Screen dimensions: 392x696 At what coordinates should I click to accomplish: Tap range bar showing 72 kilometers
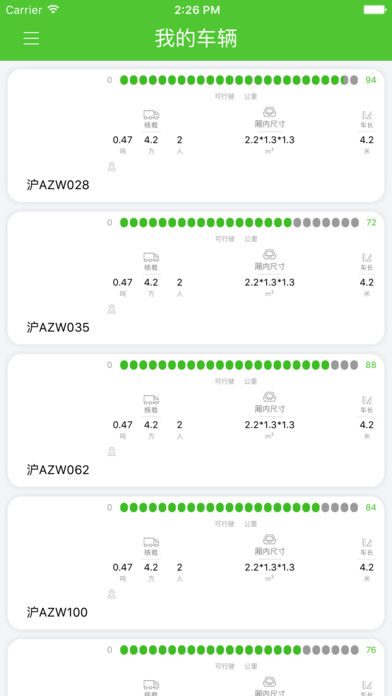239,223
